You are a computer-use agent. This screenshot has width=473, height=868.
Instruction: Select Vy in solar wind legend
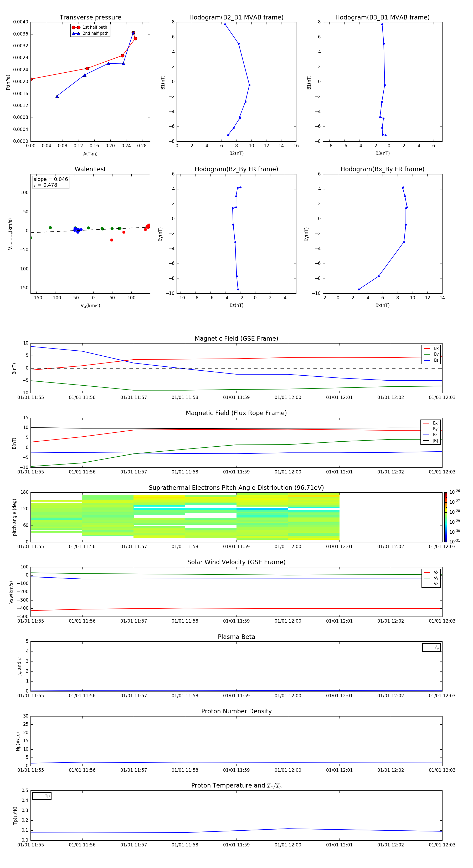(x=431, y=578)
